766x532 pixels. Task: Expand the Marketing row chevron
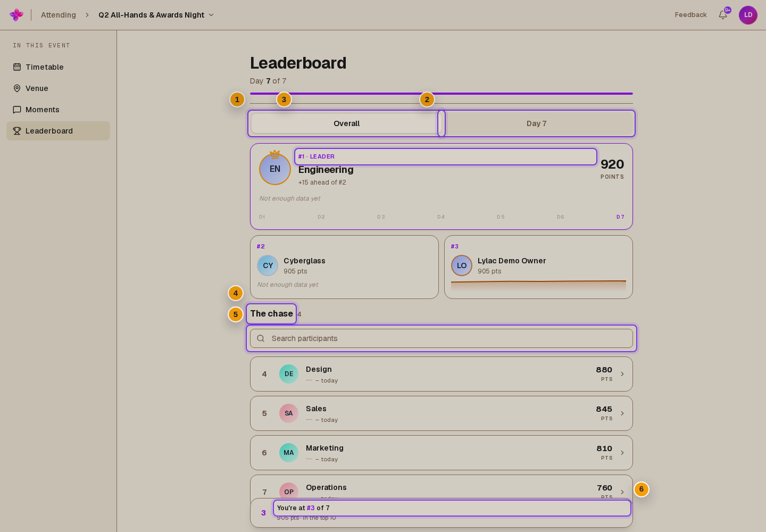point(622,453)
